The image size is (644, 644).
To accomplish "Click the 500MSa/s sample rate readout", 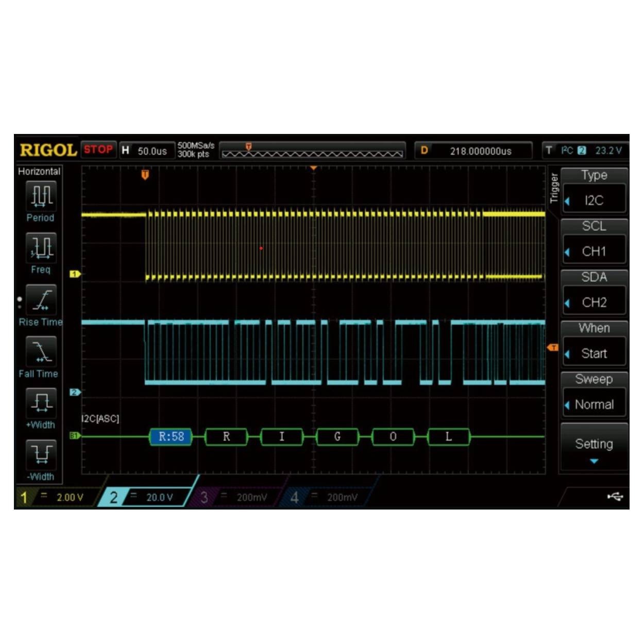I will (196, 145).
